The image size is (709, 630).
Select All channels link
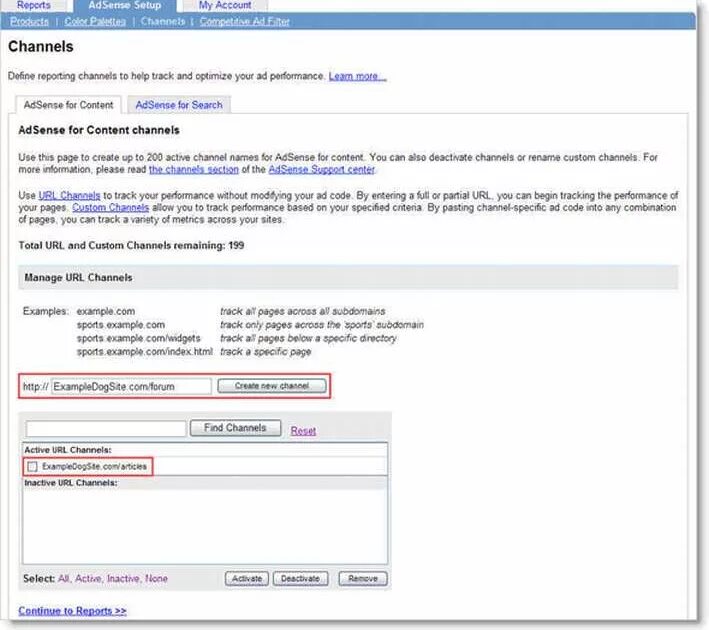64,579
